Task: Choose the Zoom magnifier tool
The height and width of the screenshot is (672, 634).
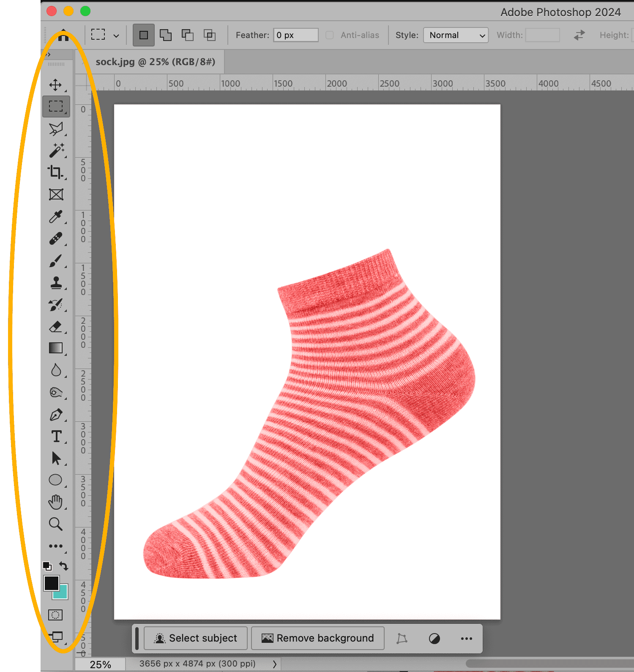Action: pos(55,524)
